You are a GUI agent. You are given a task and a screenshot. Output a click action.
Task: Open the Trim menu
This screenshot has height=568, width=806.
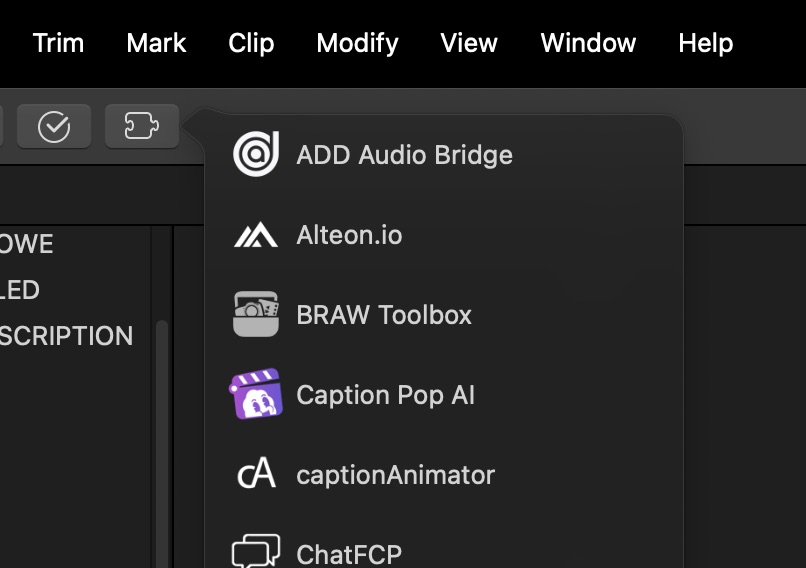(x=58, y=43)
